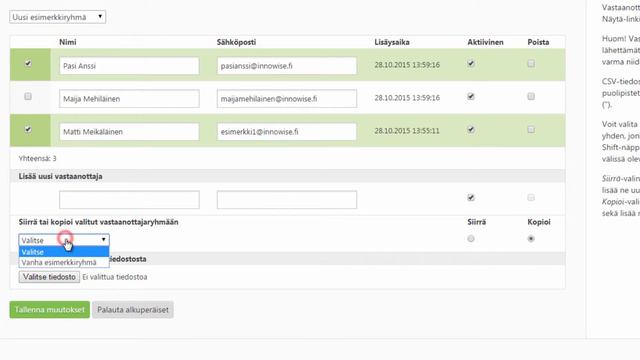The image size is (640, 360).
Task: Click Pasi Anssi's timestamp 28.10.2015 13:59:16
Action: [407, 65]
